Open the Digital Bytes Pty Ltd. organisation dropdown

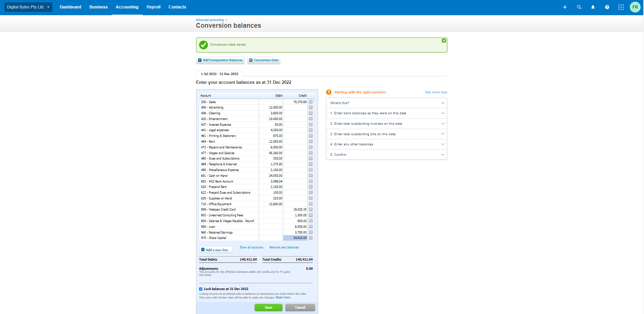[28, 7]
